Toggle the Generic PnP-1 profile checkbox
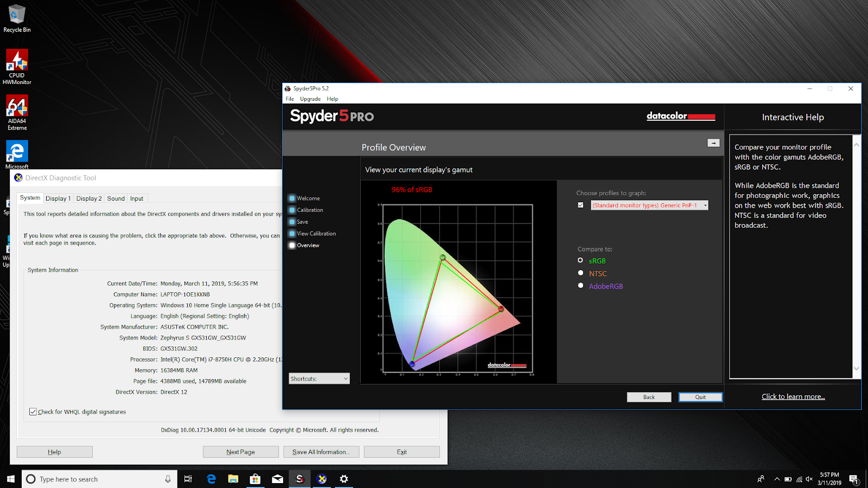The image size is (868, 488). coord(580,205)
